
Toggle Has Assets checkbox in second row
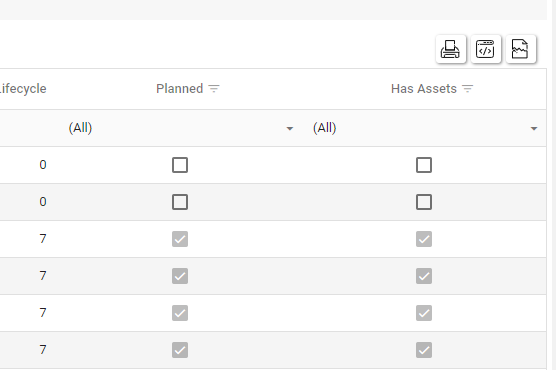(x=424, y=202)
